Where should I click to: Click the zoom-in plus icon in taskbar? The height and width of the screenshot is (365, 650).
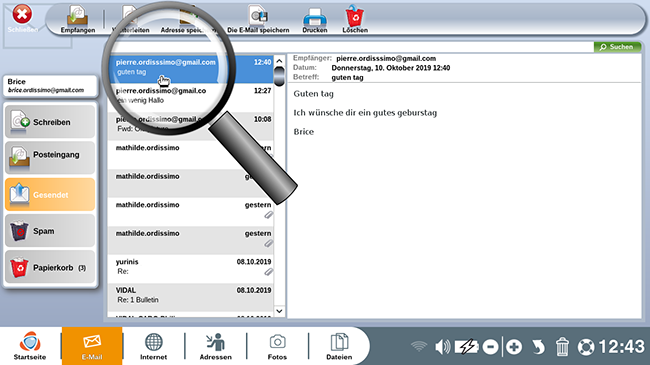point(514,347)
